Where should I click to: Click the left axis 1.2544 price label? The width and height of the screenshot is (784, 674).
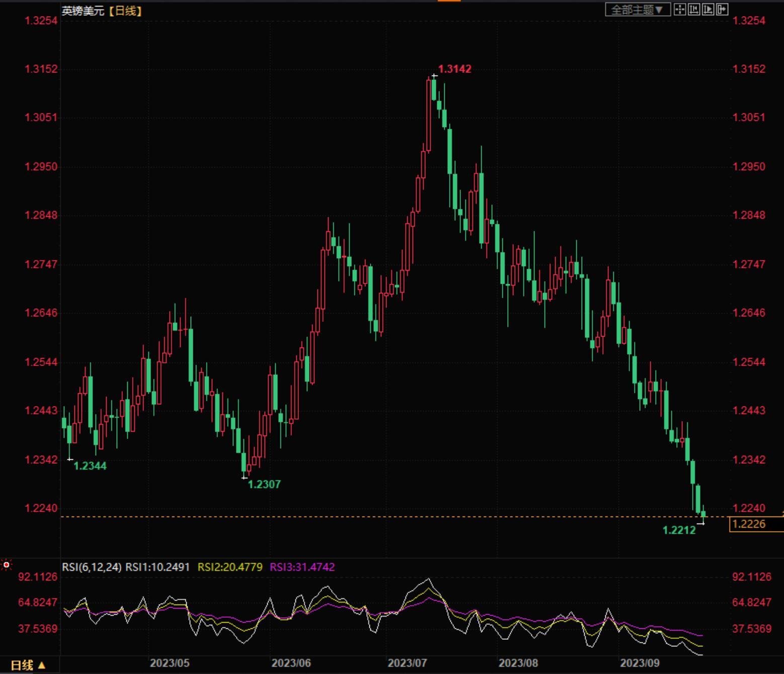(x=41, y=362)
